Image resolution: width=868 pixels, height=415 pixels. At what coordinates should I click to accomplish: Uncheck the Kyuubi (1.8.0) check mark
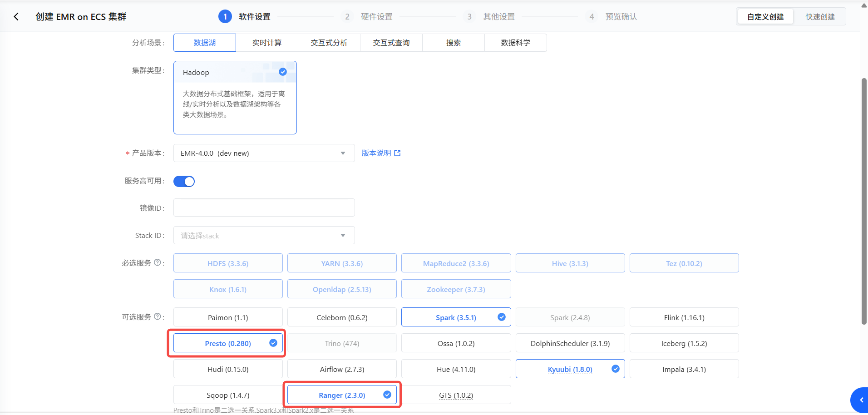[x=616, y=369]
